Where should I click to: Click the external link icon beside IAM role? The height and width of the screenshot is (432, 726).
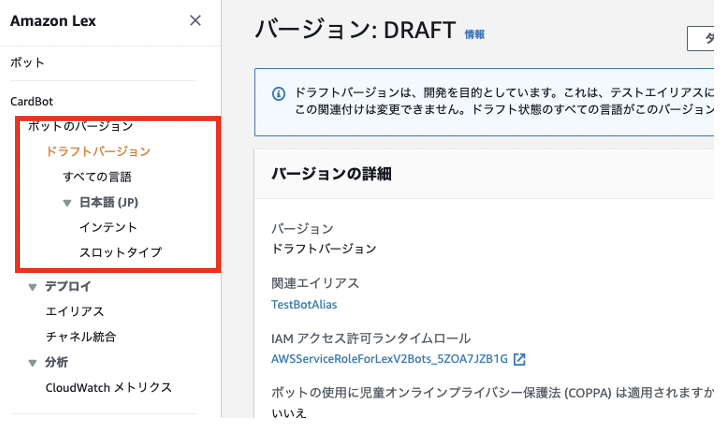tap(519, 359)
